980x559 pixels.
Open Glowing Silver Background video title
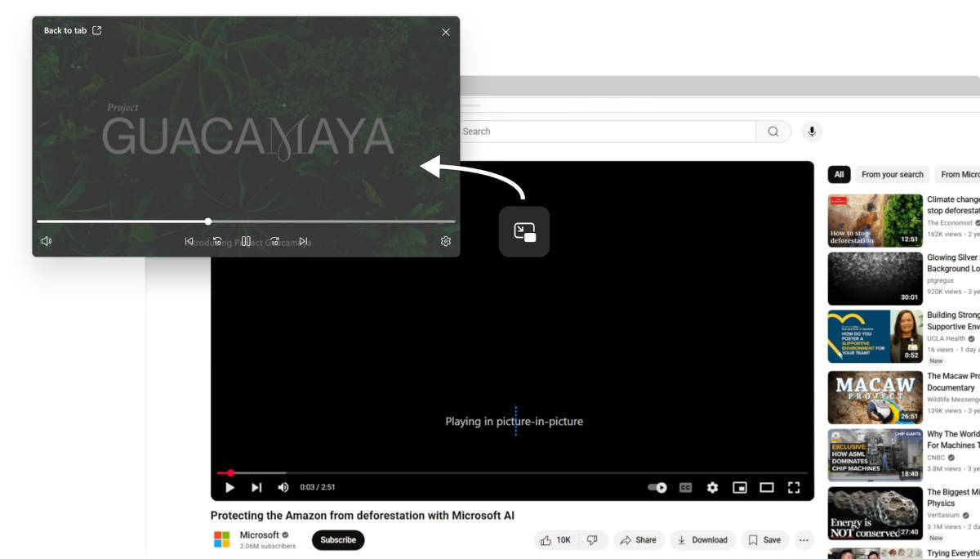[x=953, y=263]
